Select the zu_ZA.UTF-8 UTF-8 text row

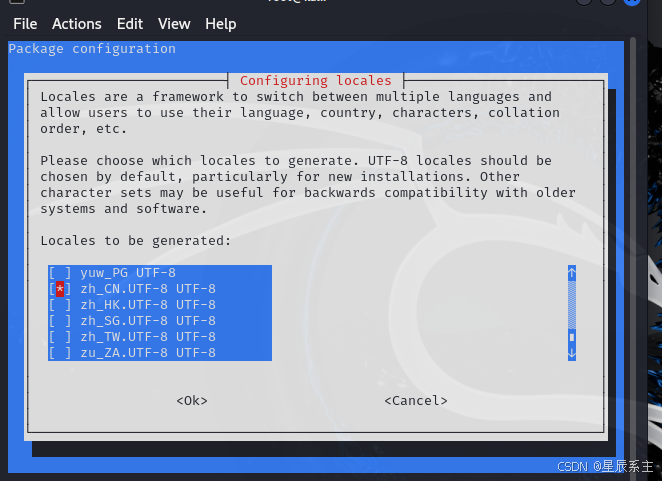pyautogui.click(x=148, y=353)
